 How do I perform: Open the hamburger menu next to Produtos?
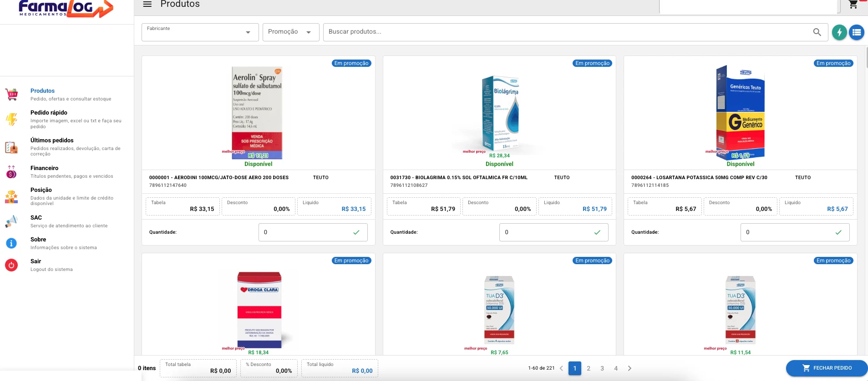[147, 4]
